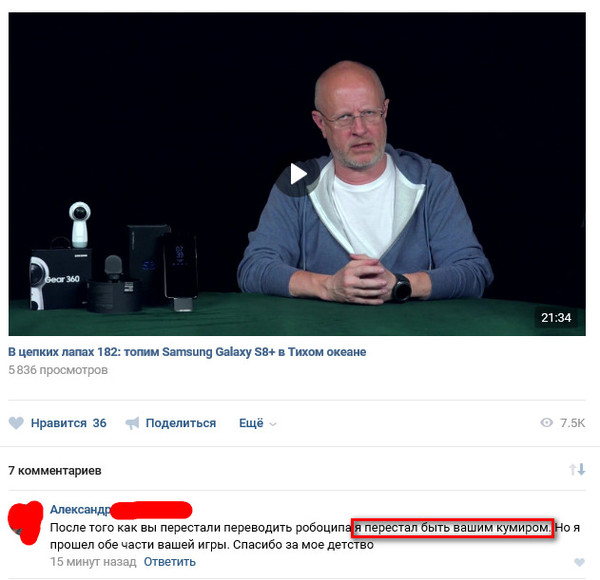Open the Александр profile name link
Viewport: 600px width, 580px height.
(x=80, y=510)
